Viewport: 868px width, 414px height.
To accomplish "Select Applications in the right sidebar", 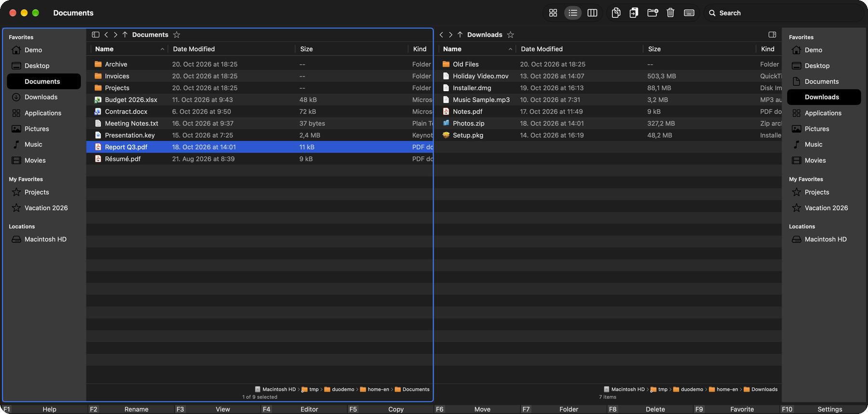I will pyautogui.click(x=824, y=113).
